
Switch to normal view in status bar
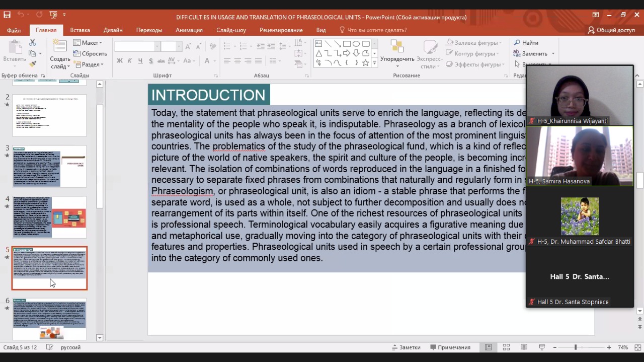tap(488, 347)
